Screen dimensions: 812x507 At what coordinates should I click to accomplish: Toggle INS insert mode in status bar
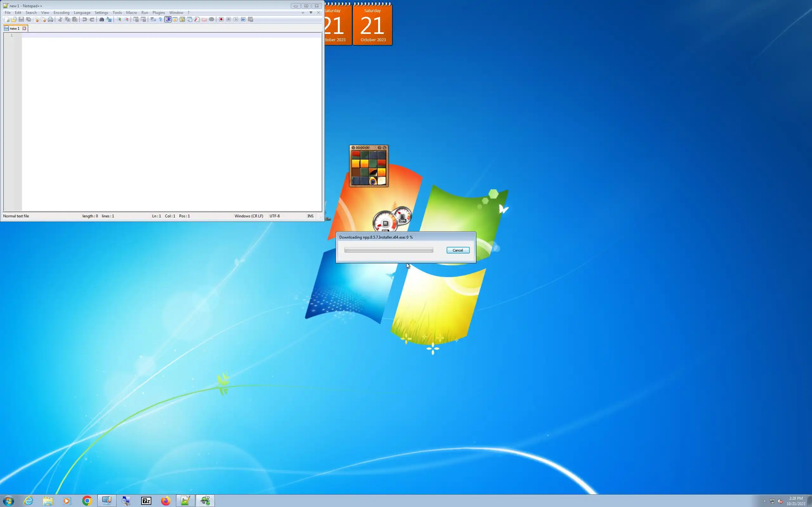click(x=311, y=216)
